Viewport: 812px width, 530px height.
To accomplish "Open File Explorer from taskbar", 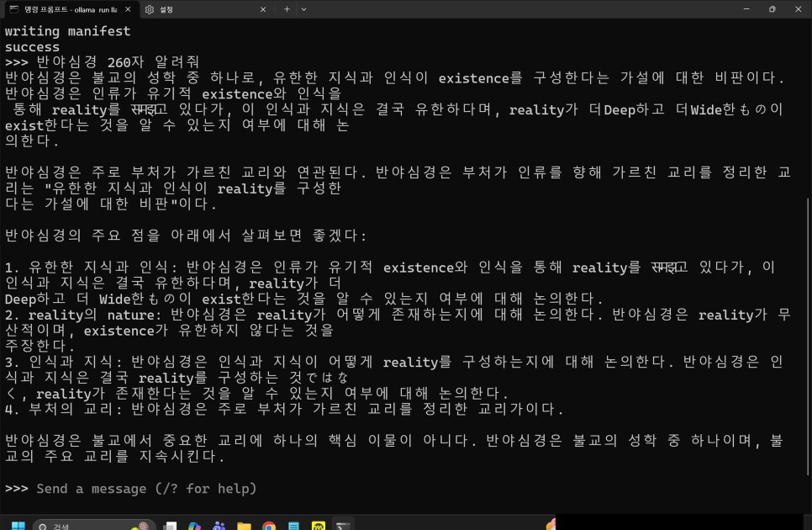I will click(x=244, y=526).
